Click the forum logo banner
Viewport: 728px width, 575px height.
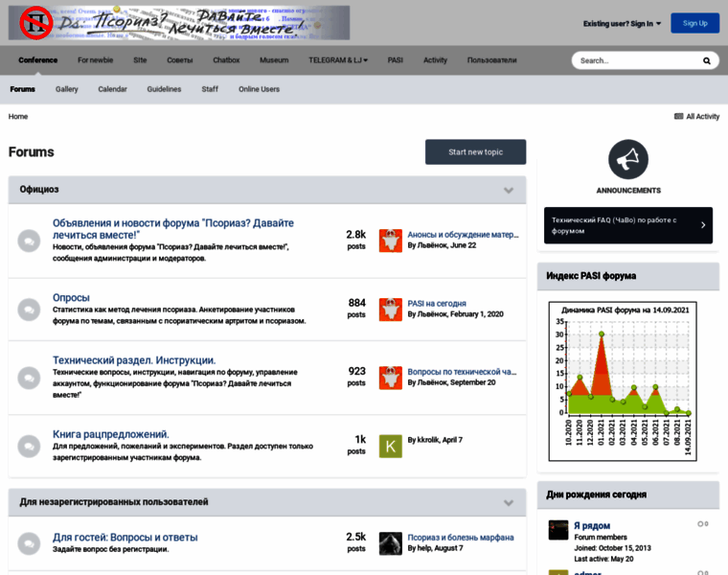tap(179, 23)
